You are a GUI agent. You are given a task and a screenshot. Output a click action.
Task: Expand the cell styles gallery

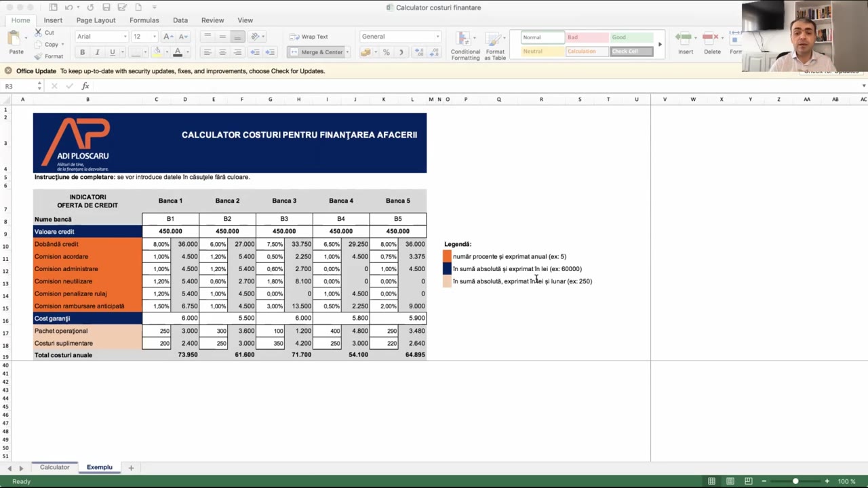659,43
